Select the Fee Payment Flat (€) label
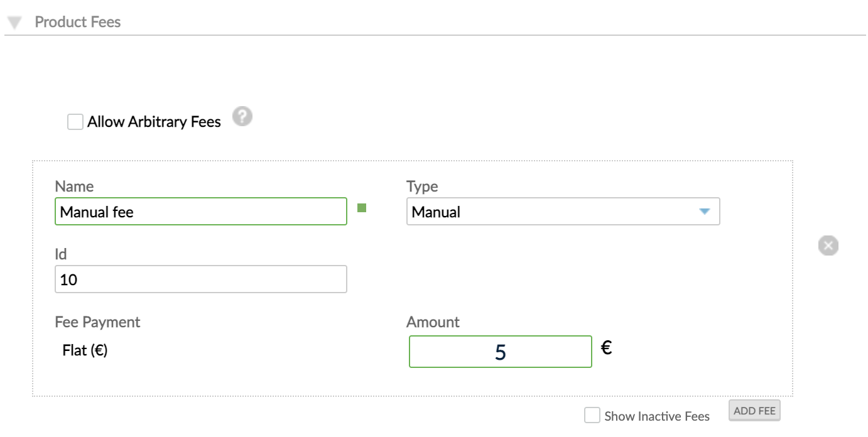 point(84,350)
